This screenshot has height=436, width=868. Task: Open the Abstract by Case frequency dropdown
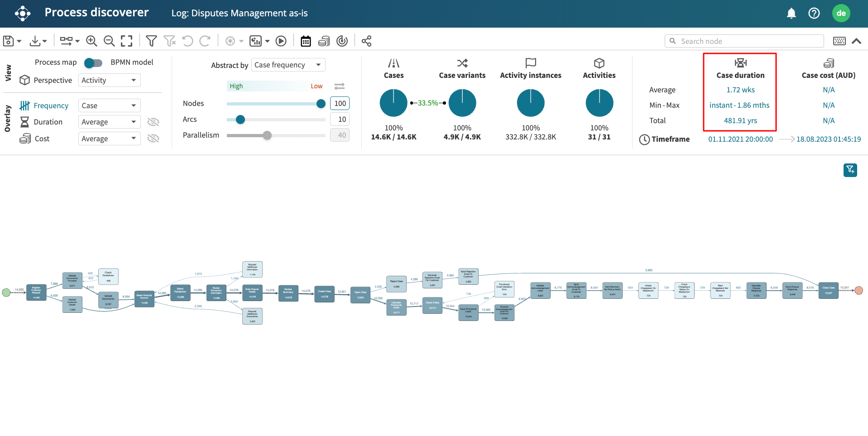pos(288,65)
